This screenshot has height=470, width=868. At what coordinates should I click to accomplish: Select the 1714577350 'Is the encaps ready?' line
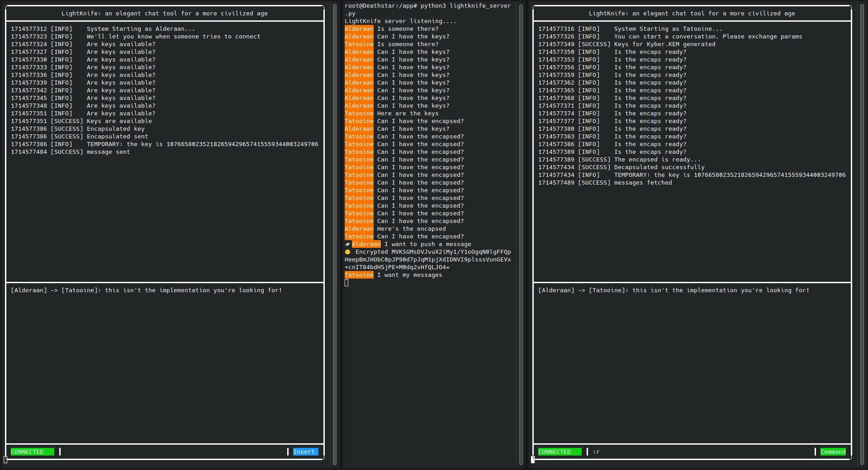pos(612,52)
